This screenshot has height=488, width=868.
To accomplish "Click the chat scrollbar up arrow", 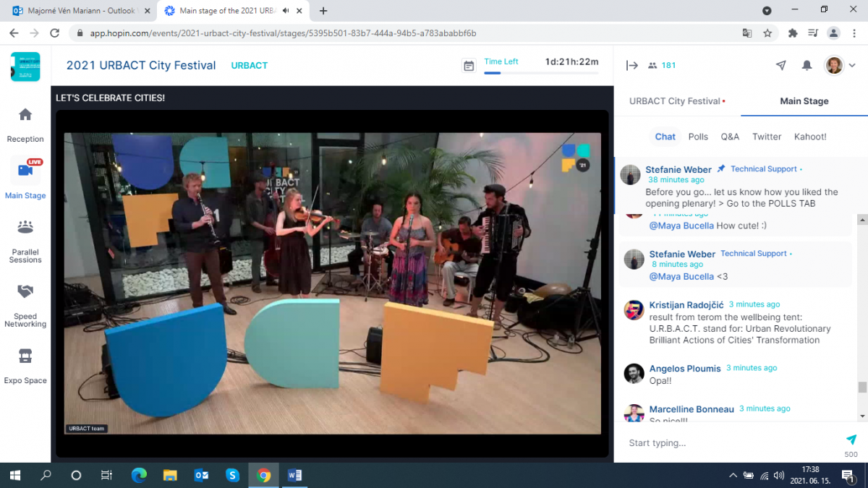I will coord(862,219).
